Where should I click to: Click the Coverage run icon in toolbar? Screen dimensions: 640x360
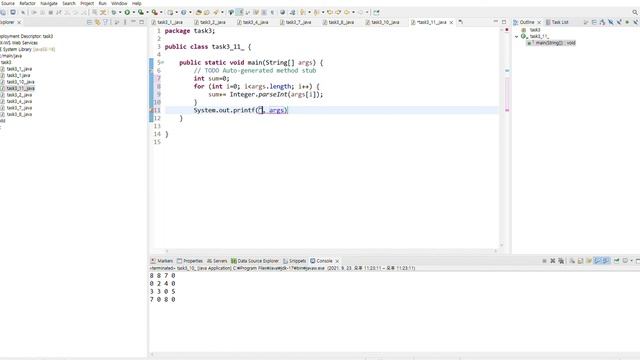(x=140, y=12)
